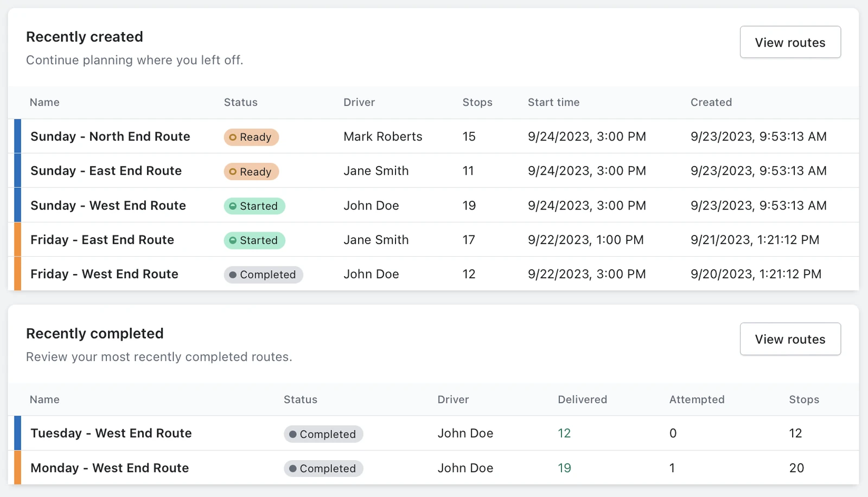This screenshot has height=497, width=868.
Task: Click created time 9/20/2023, 1:21:12 PM
Action: (x=756, y=274)
